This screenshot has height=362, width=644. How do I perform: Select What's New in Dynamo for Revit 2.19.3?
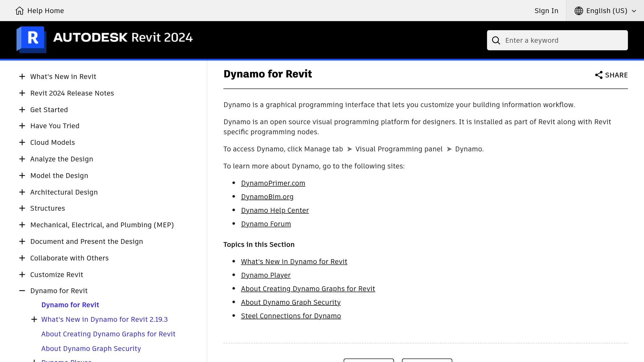click(104, 319)
